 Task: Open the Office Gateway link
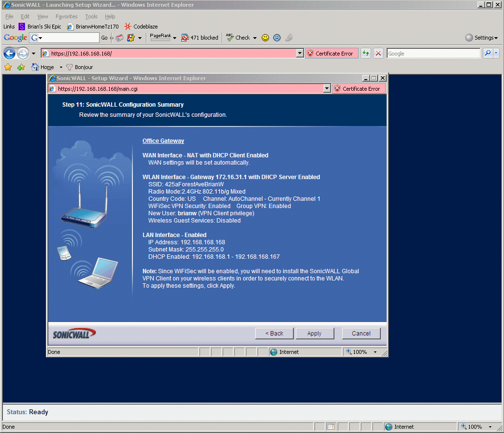click(x=163, y=140)
